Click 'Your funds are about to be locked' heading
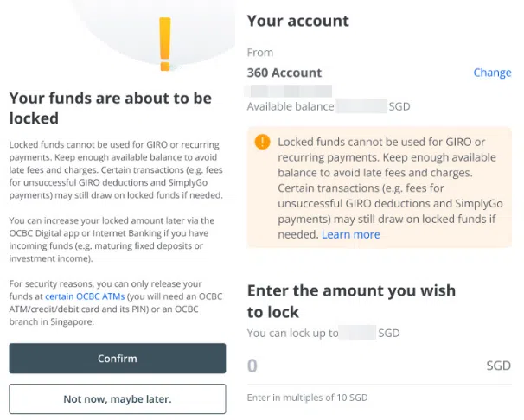Screen dimensions: 524x420 coord(111,108)
